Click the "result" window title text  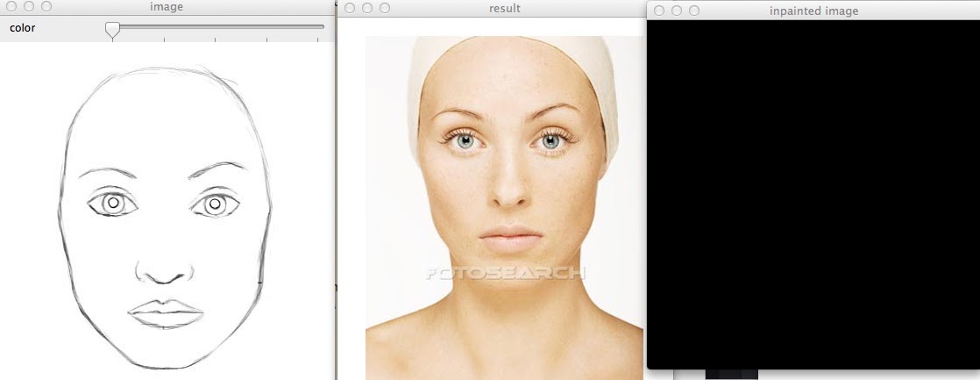click(x=504, y=8)
